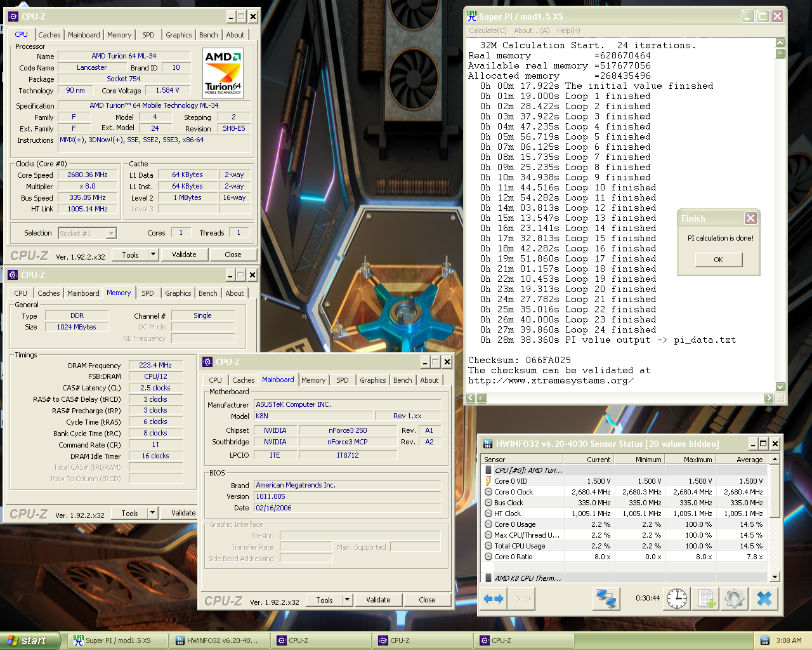This screenshot has height=650, width=812.
Task: Click Checksum: 066FA025 line in Super PI
Action: click(520, 360)
